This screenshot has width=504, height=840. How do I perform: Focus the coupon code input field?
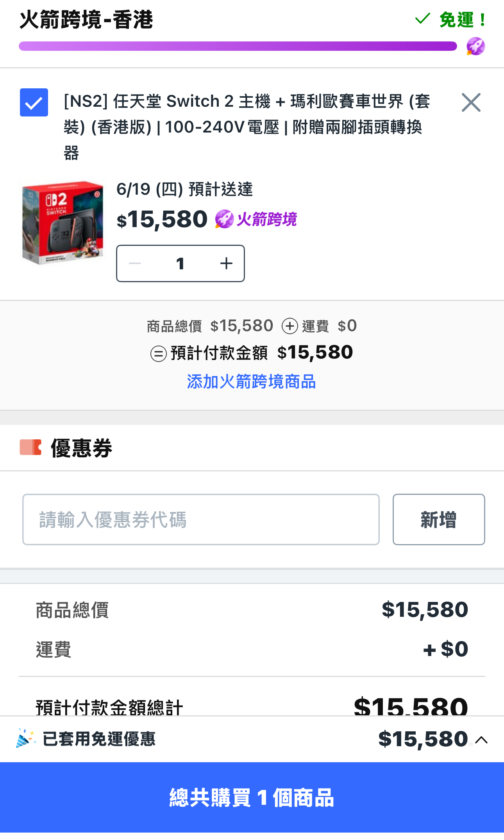click(201, 519)
